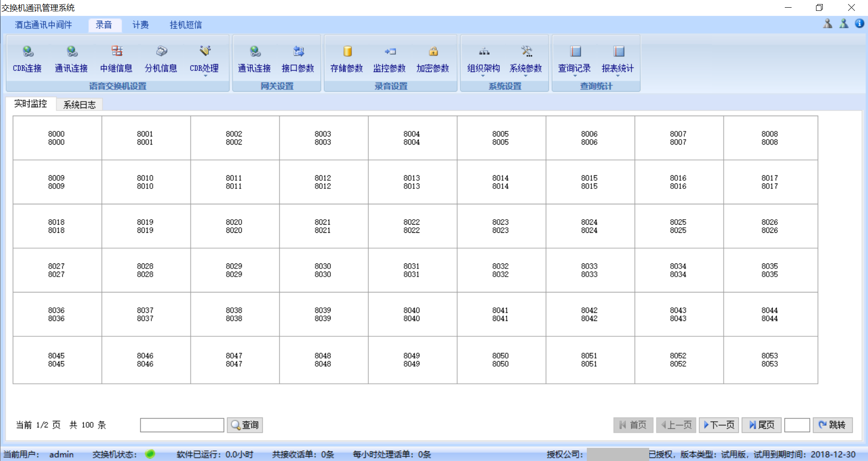Click the 中继信息 trunk info icon

click(x=117, y=52)
